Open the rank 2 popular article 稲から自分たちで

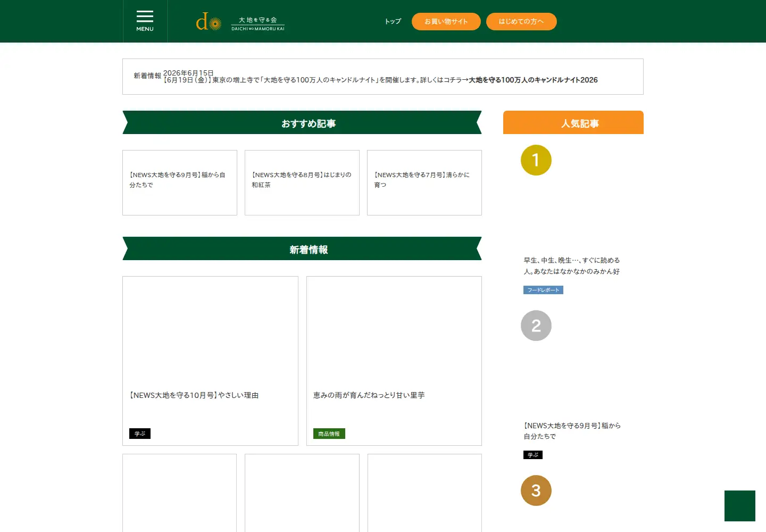pos(572,431)
